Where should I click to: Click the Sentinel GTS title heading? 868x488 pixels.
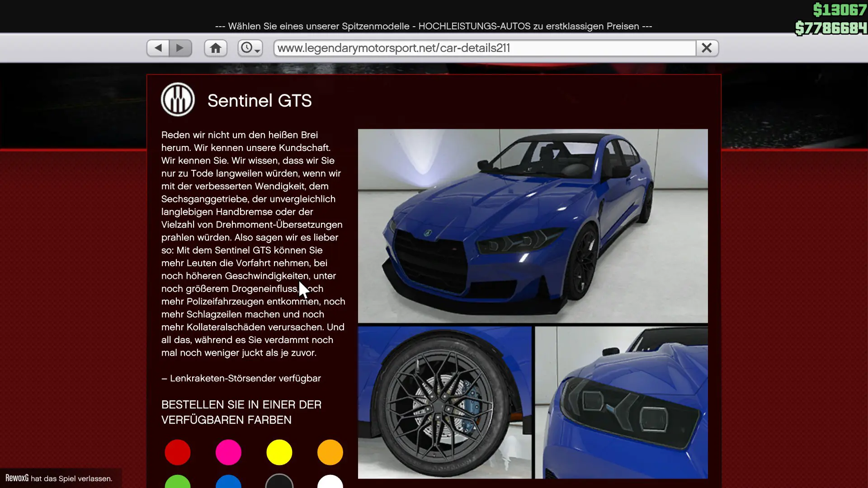tap(259, 101)
